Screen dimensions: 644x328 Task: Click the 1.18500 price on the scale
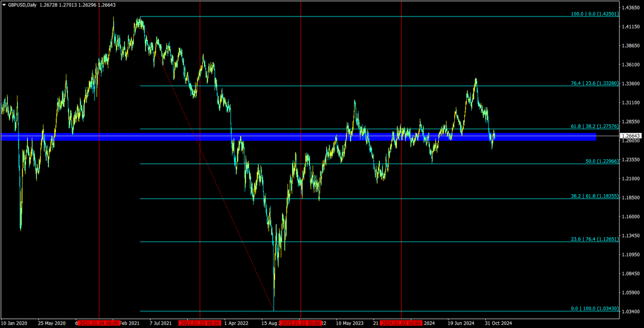pyautogui.click(x=631, y=197)
